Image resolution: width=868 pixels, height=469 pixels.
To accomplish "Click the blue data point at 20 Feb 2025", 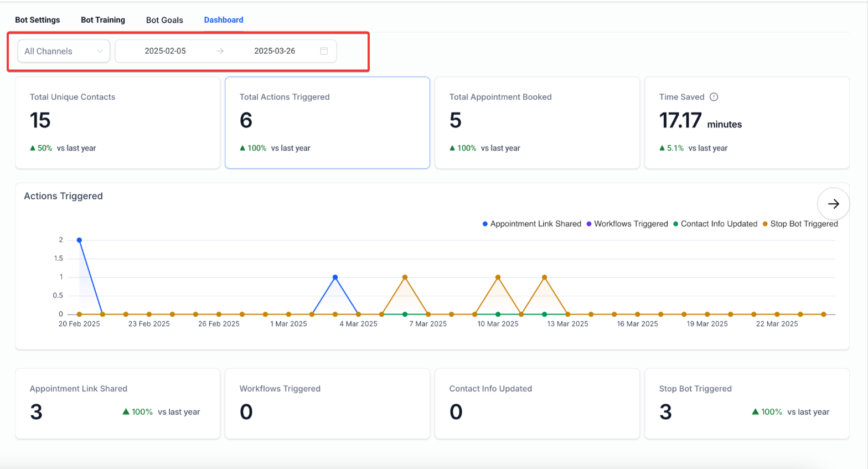I will click(x=79, y=240).
